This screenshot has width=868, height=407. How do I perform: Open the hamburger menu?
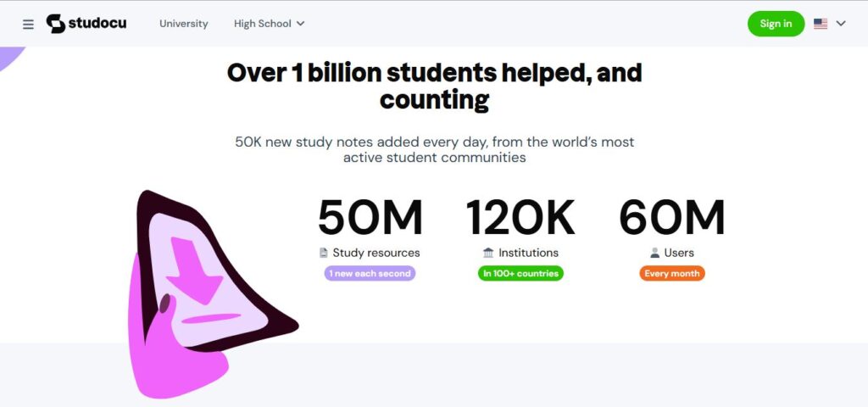tap(28, 25)
